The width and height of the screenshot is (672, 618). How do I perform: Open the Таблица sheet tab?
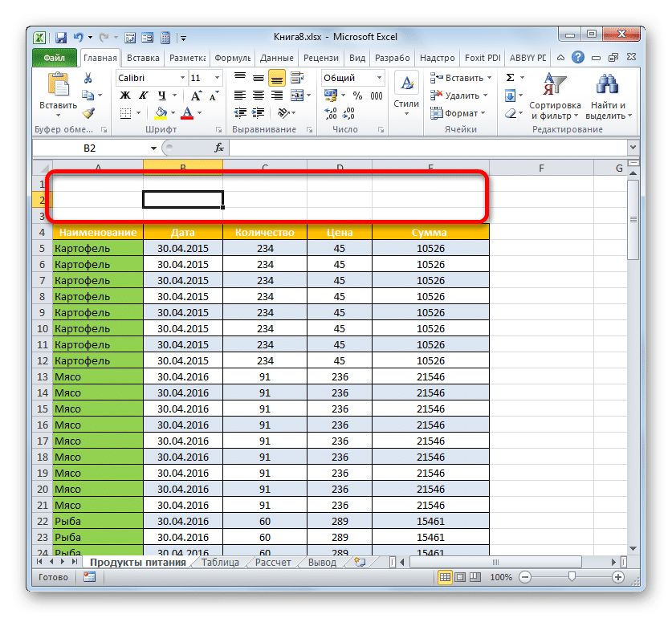(219, 563)
